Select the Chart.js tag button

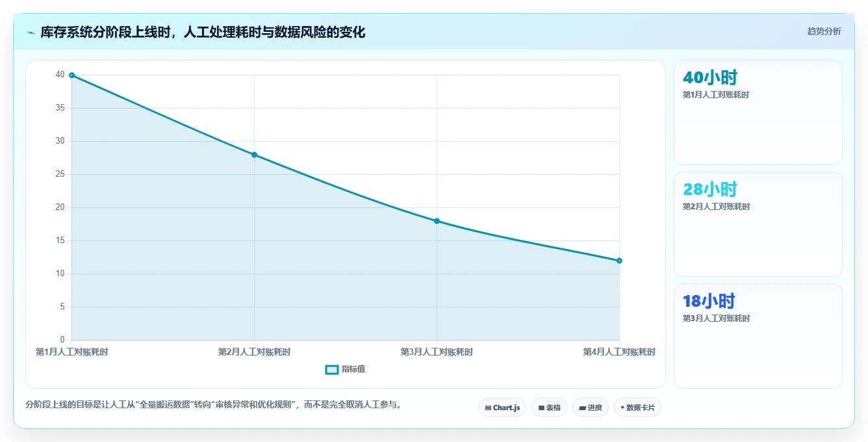pos(502,408)
